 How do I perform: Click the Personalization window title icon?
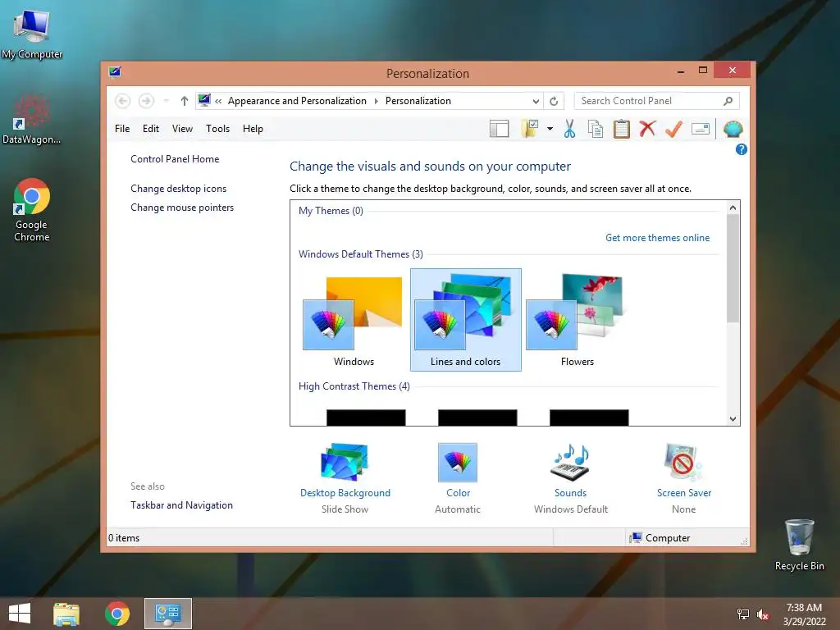[x=115, y=72]
